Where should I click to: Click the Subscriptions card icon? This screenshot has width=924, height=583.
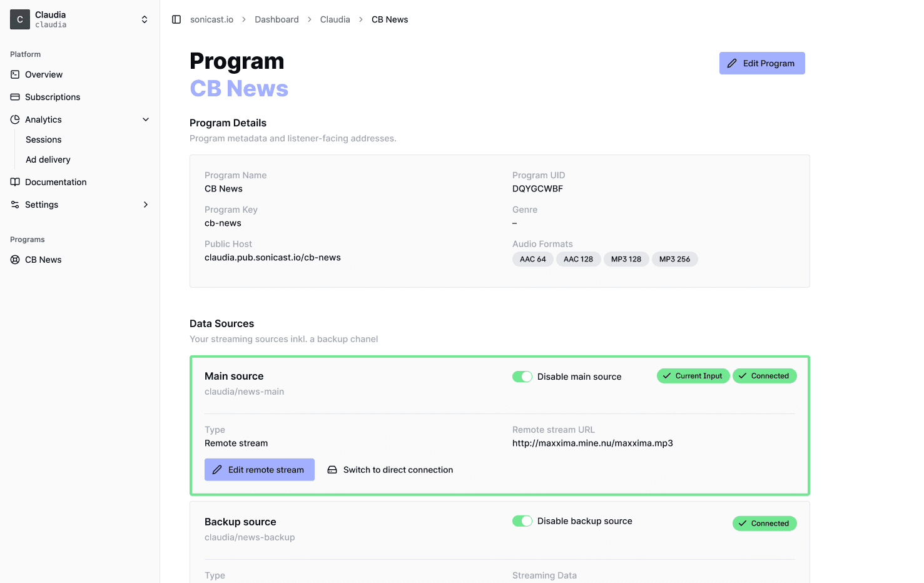tap(15, 97)
